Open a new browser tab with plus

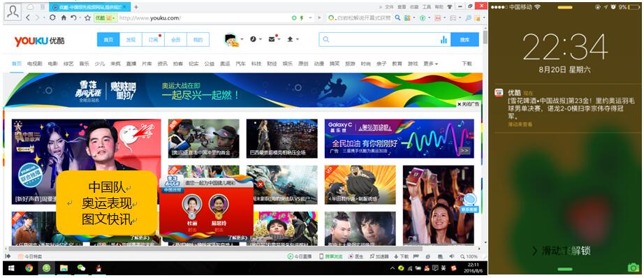[136, 7]
